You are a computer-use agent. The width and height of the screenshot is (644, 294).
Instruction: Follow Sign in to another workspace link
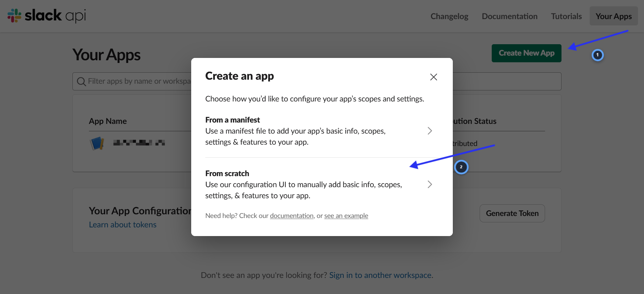(381, 275)
